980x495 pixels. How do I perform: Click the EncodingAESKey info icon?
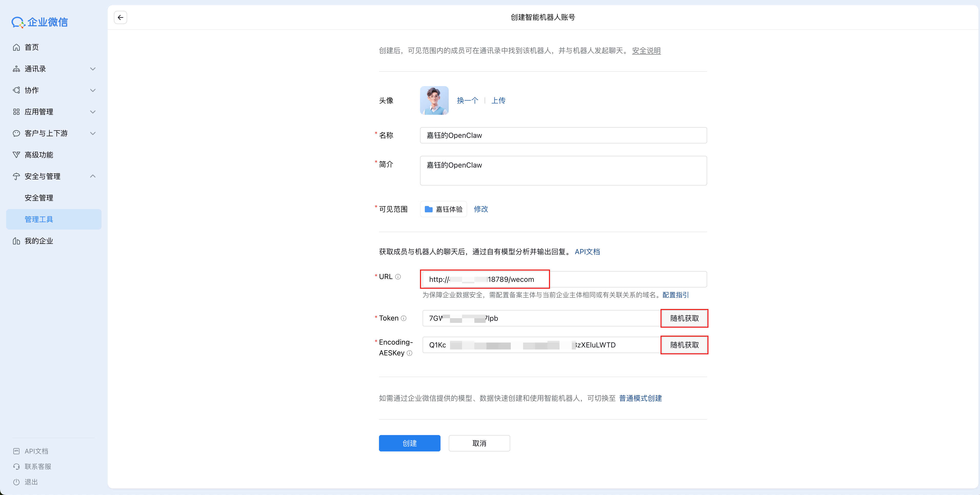pyautogui.click(x=409, y=353)
